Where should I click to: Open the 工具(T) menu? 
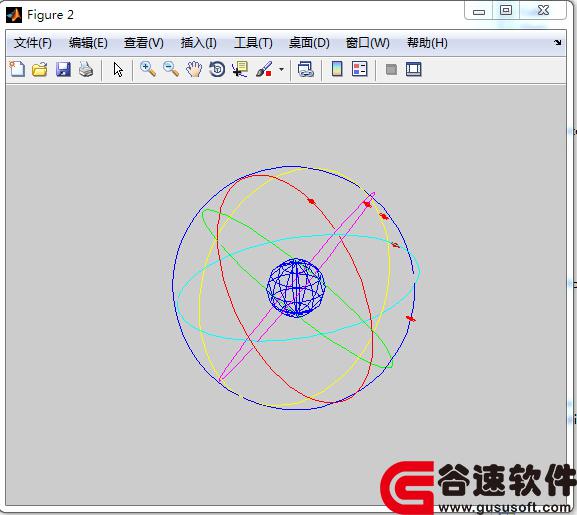click(254, 43)
